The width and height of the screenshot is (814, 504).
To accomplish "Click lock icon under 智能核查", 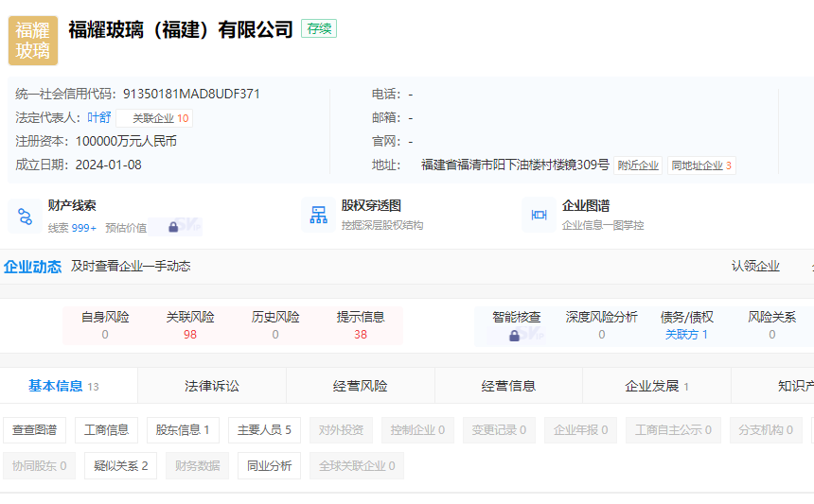I will [515, 336].
